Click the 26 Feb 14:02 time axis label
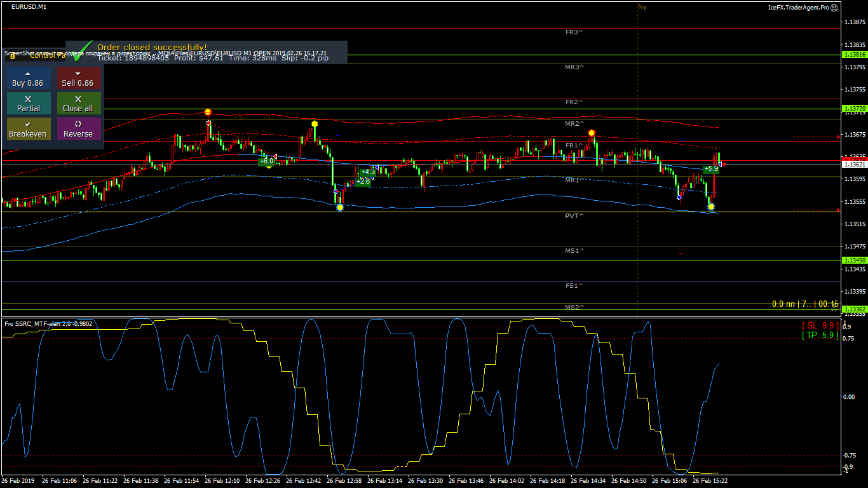 point(506,481)
